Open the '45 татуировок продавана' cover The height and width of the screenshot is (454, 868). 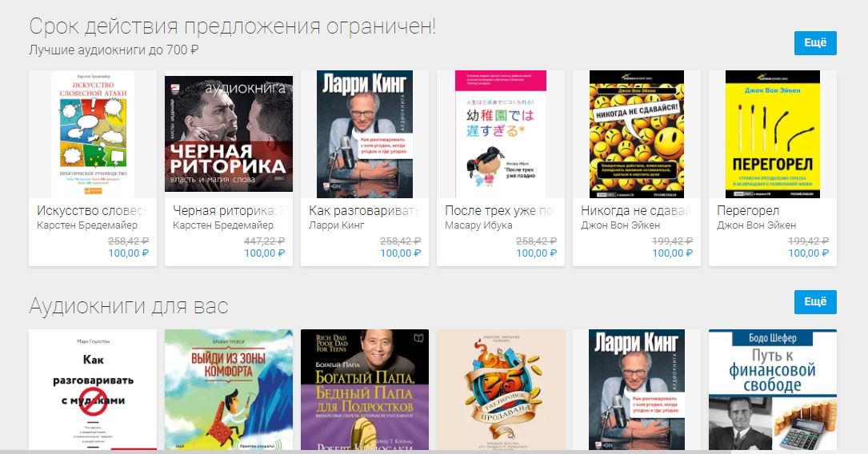[x=501, y=390]
